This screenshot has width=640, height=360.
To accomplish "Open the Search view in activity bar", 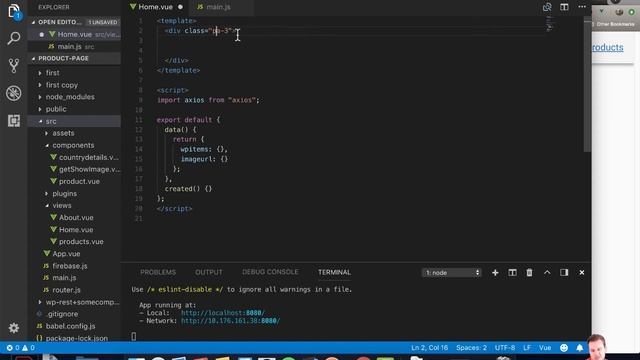I will (13, 38).
